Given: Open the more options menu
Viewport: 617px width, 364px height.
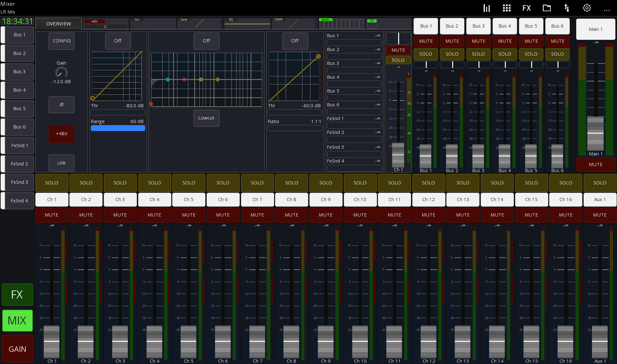Looking at the screenshot, I should (x=607, y=10).
